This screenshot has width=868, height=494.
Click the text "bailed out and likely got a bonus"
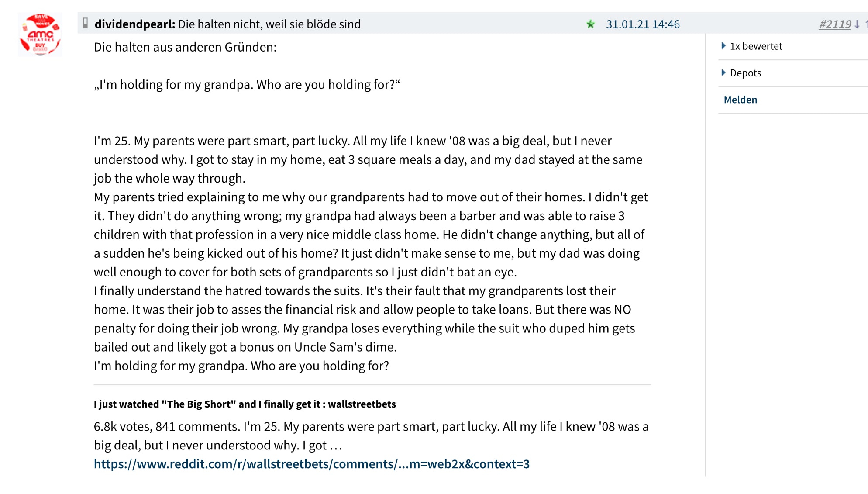(x=245, y=347)
